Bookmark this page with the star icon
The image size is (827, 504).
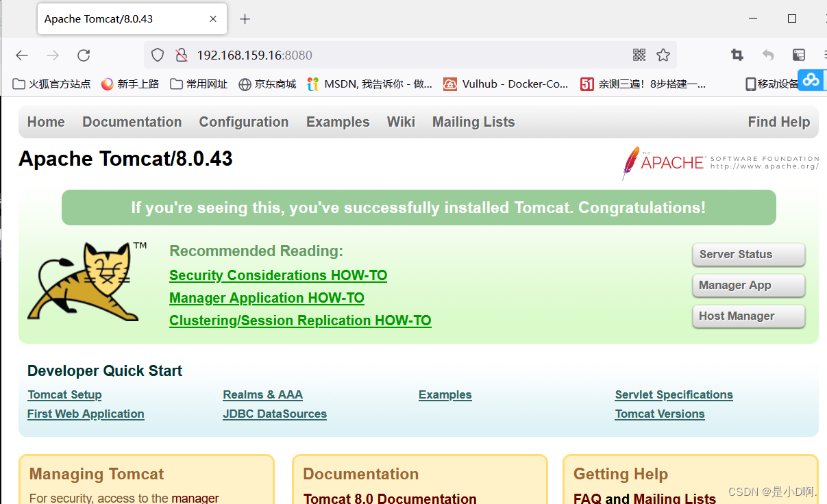click(663, 55)
